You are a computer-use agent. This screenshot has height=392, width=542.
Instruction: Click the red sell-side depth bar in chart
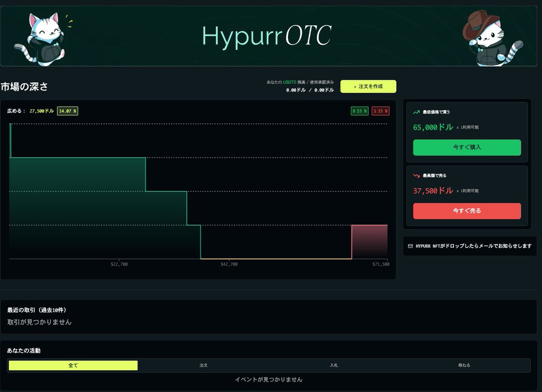(369, 242)
